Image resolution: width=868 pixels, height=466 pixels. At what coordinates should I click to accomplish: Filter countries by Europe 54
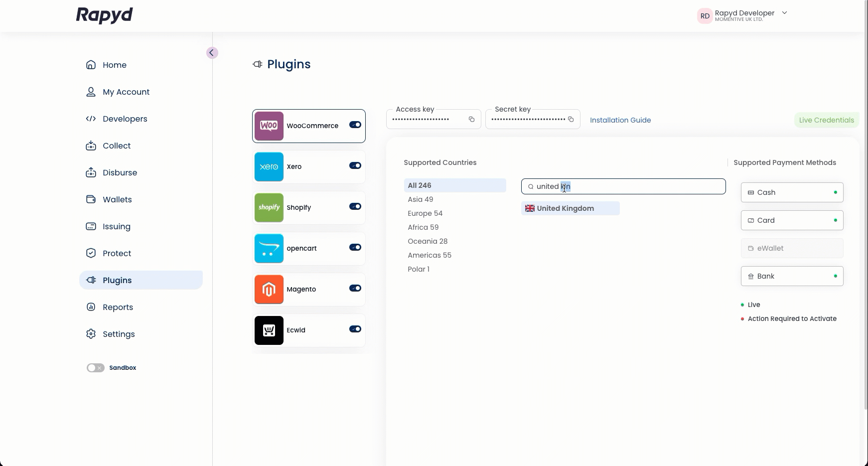pyautogui.click(x=425, y=213)
